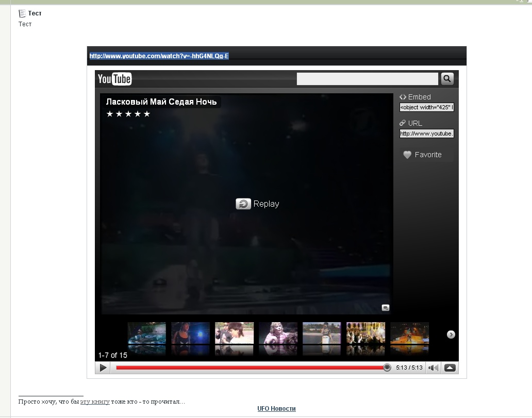The height and width of the screenshot is (418, 532).
Task: Click the post document icon next to Тест
Action: coord(22,13)
